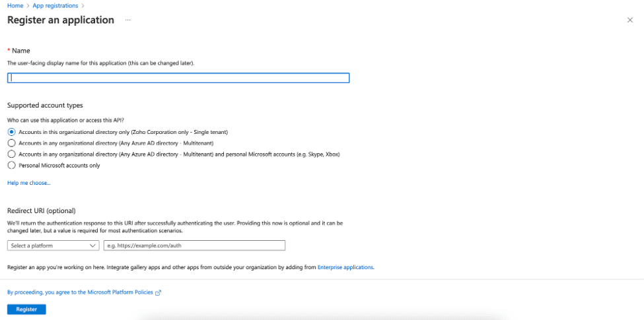This screenshot has width=644, height=320.
Task: Click the external link icon beside Platform Policies
Action: [159, 292]
